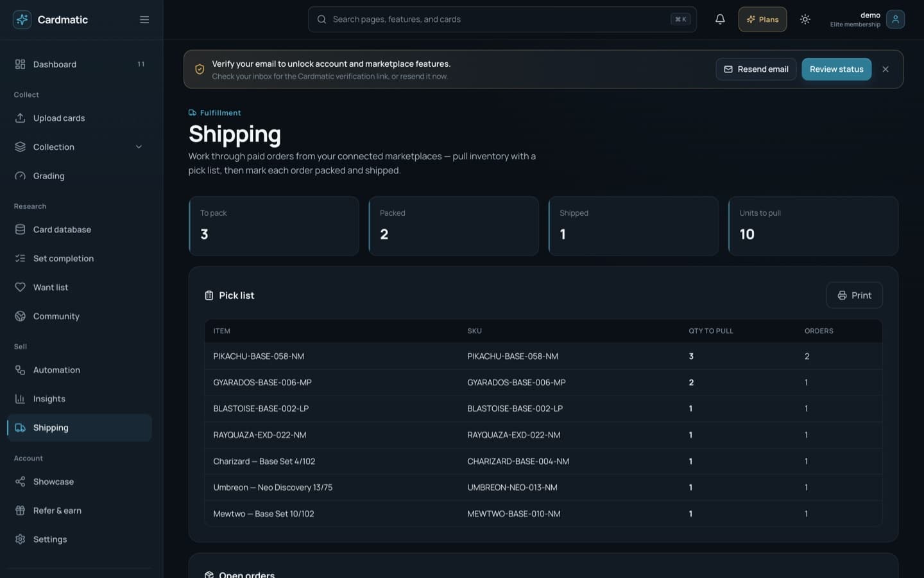Open the Dashboard page
The width and height of the screenshot is (924, 578).
click(80, 64)
